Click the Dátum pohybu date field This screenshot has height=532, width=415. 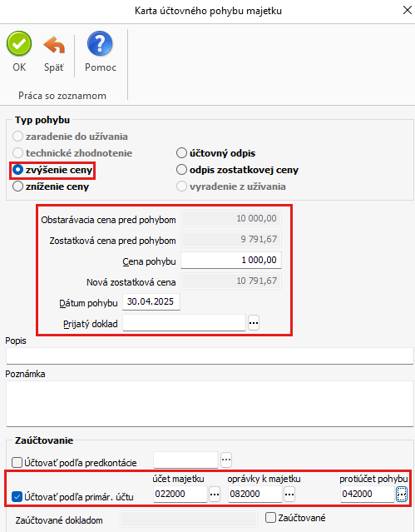click(151, 301)
